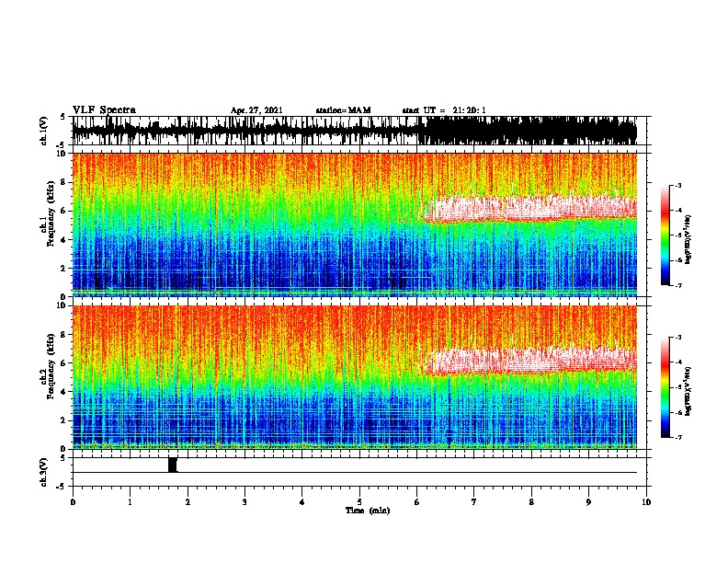Click time axis tick label "5"
Screen dimensions: 728x563
pyautogui.click(x=359, y=501)
